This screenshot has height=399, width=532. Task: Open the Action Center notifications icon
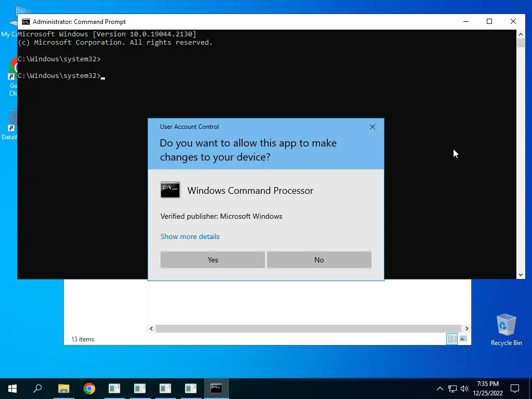coord(515,389)
